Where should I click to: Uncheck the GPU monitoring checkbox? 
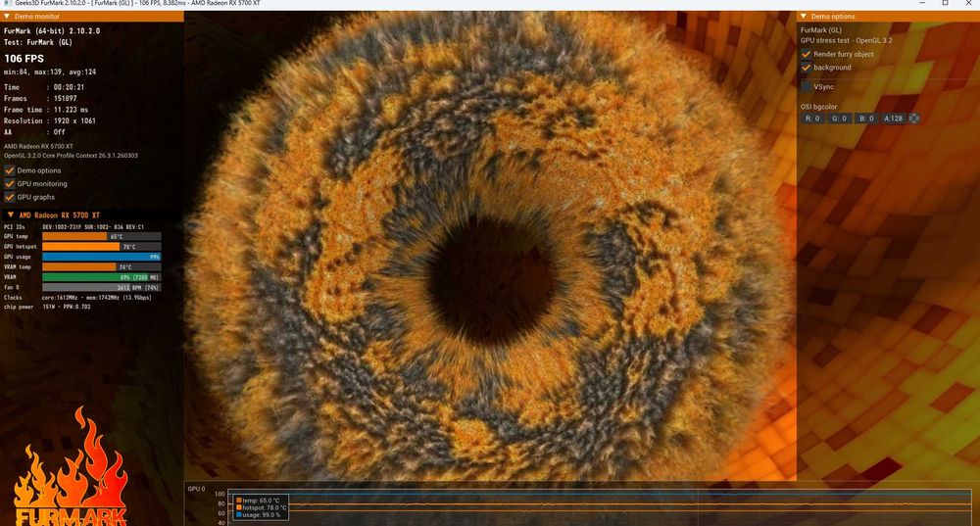10,184
